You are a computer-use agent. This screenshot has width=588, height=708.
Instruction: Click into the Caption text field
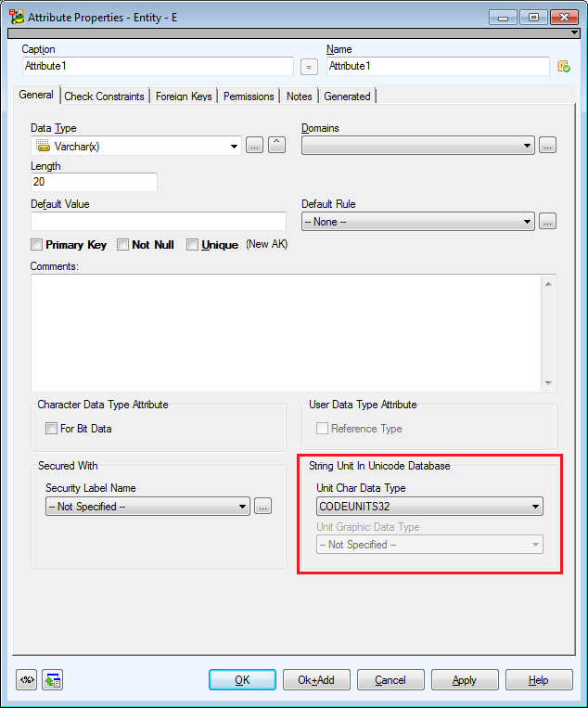click(x=158, y=67)
